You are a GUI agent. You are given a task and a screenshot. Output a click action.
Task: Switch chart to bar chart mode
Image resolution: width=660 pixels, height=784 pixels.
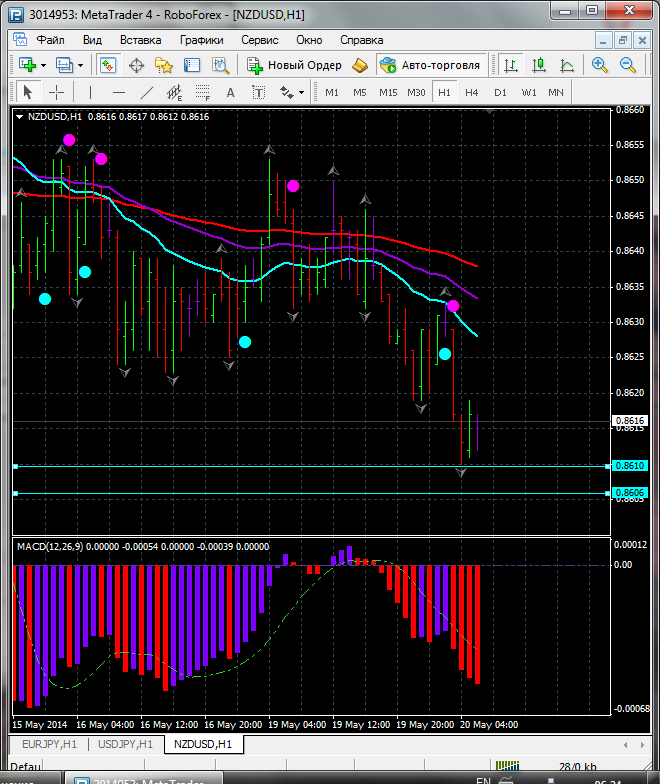[511, 65]
